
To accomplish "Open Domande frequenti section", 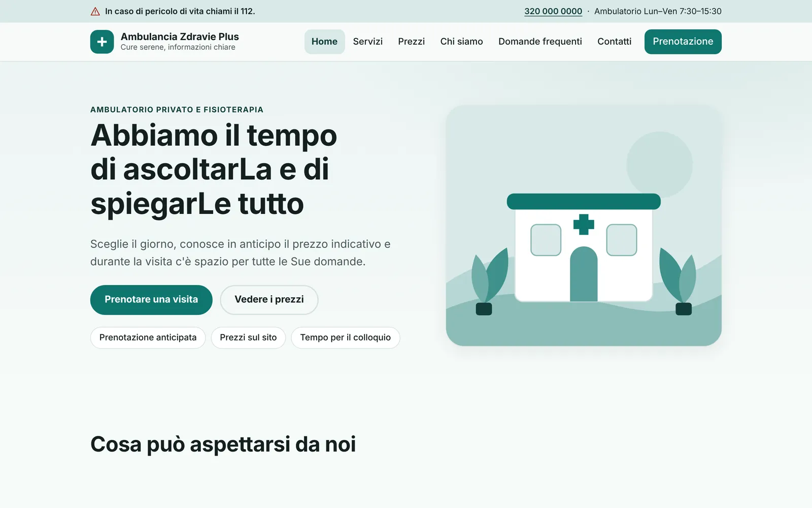I will coord(540,42).
